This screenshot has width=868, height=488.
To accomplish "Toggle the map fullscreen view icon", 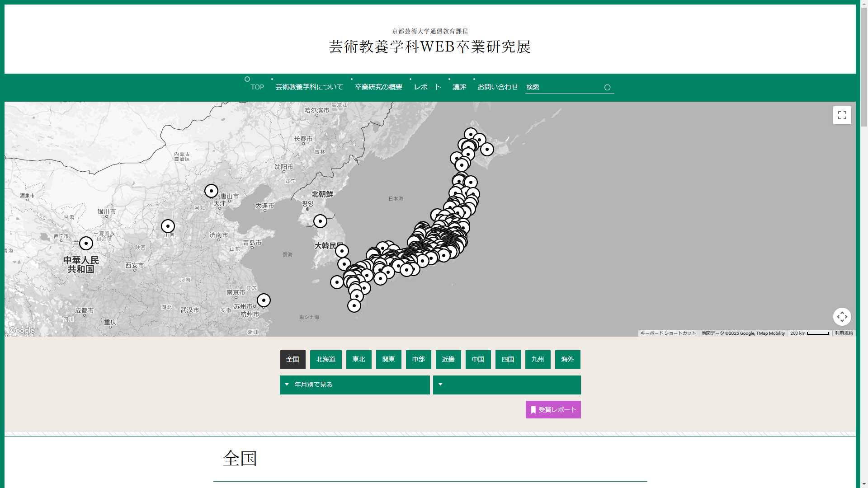I will (x=842, y=115).
